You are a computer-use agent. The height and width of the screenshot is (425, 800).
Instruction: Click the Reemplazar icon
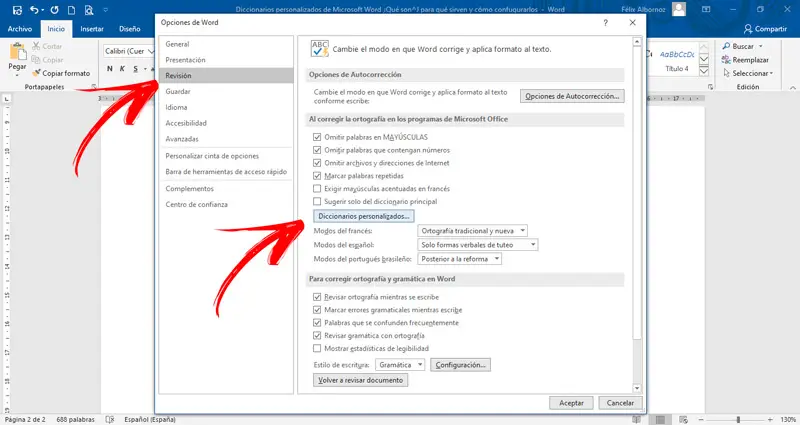point(727,60)
